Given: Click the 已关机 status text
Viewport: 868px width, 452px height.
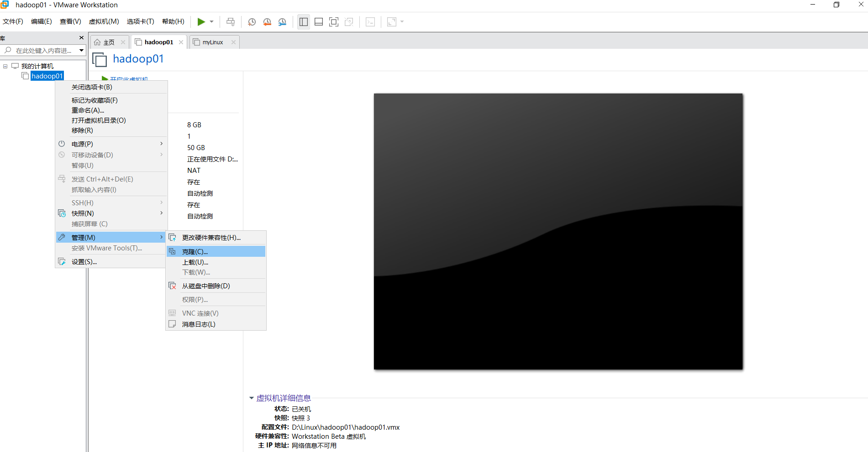Looking at the screenshot, I should pos(301,409).
